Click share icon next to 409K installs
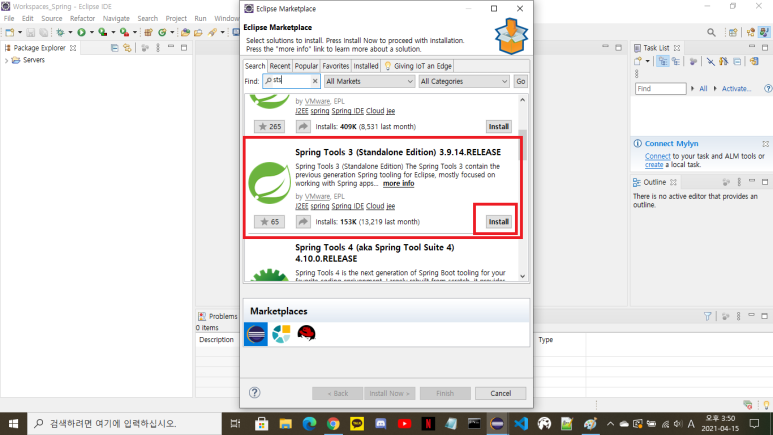Image resolution: width=773 pixels, height=435 pixels. tap(303, 127)
